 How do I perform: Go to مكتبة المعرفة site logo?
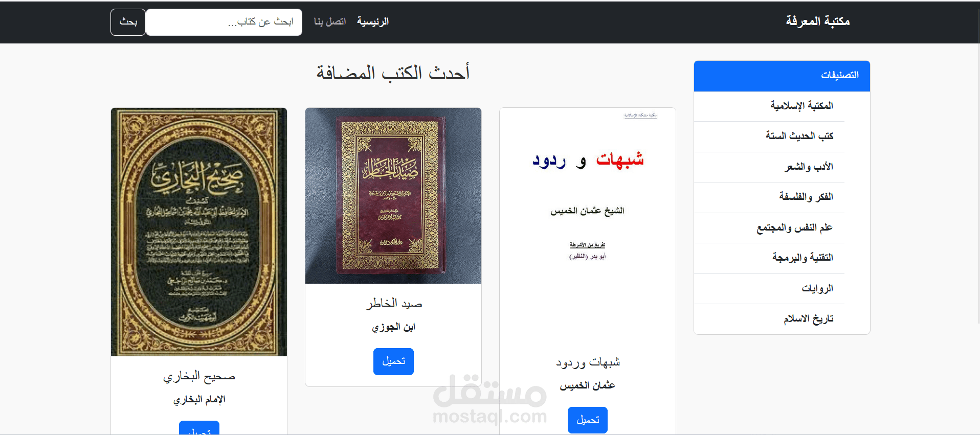[x=818, y=21]
